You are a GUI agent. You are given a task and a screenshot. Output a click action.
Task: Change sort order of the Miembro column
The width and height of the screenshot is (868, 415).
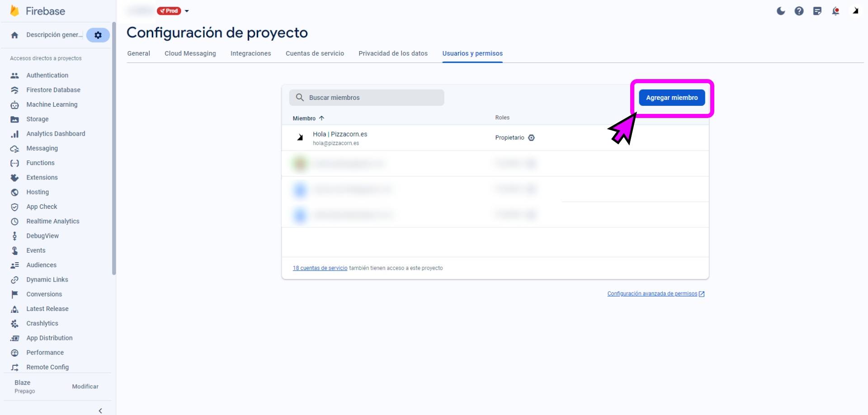pos(322,118)
